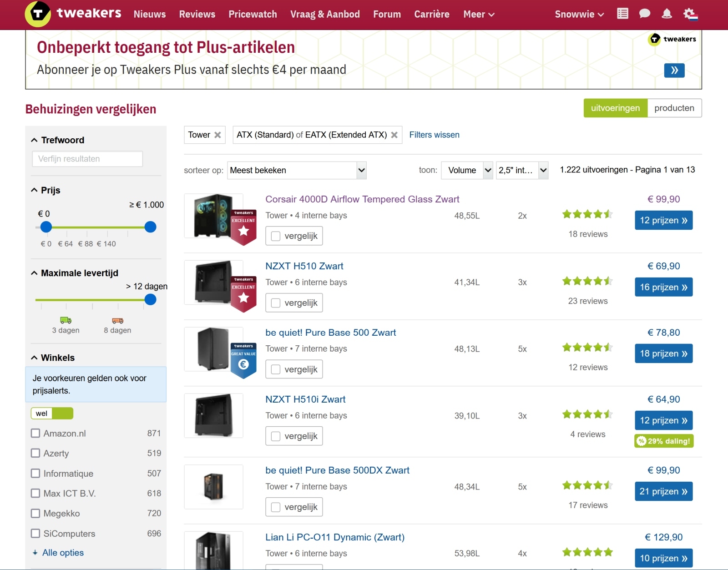Click Great Value badge on Pure Base 500

[244, 360]
